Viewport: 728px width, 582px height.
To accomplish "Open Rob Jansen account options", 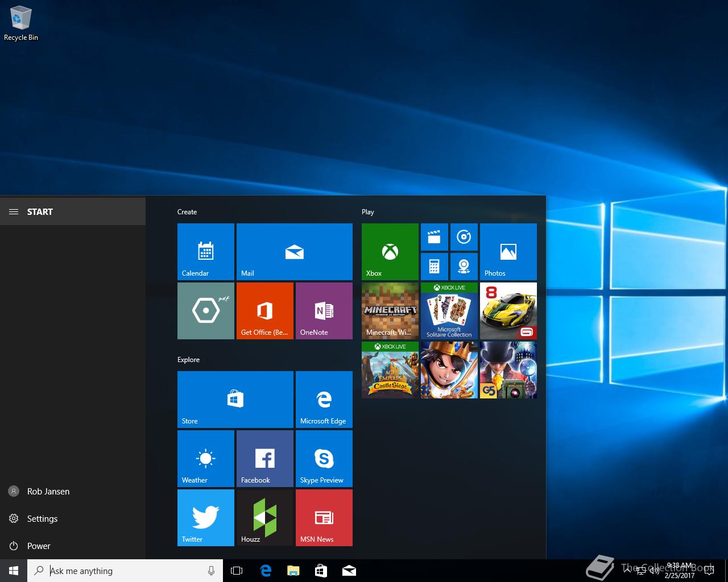I will point(73,491).
